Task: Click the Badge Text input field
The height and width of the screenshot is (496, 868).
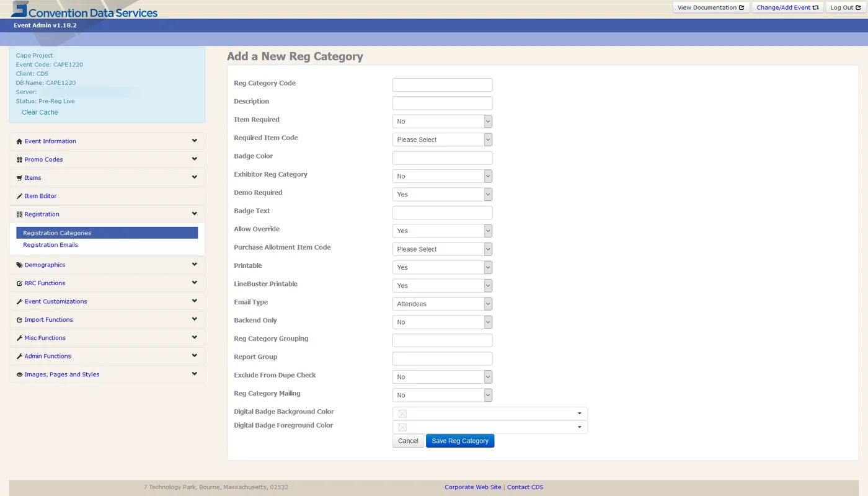Action: pyautogui.click(x=442, y=213)
